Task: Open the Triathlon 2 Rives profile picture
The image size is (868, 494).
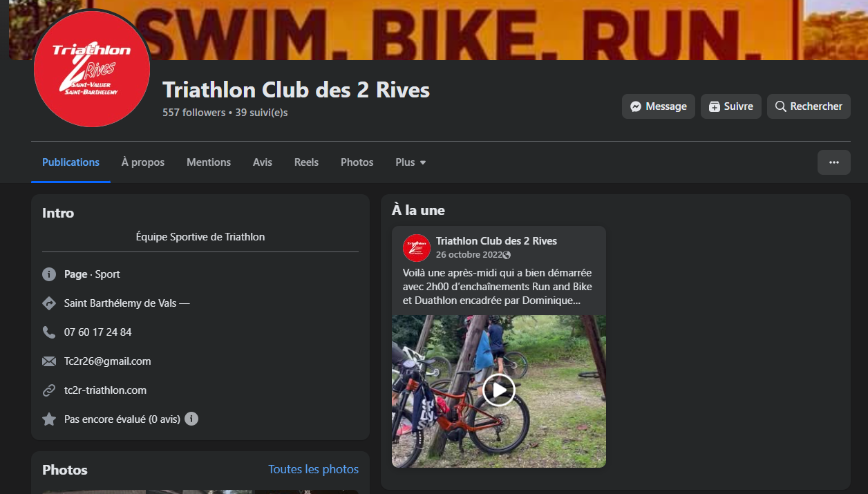Action: (92, 69)
